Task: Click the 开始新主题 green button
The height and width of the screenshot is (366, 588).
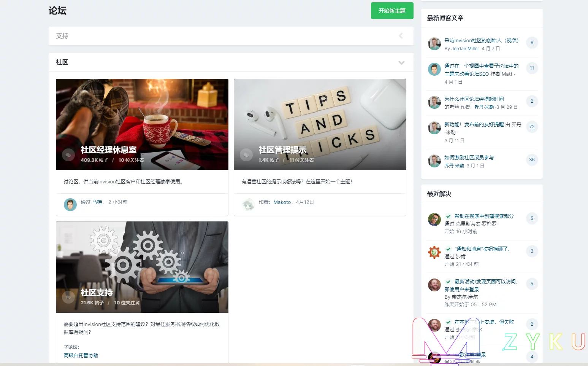Action: (x=392, y=11)
